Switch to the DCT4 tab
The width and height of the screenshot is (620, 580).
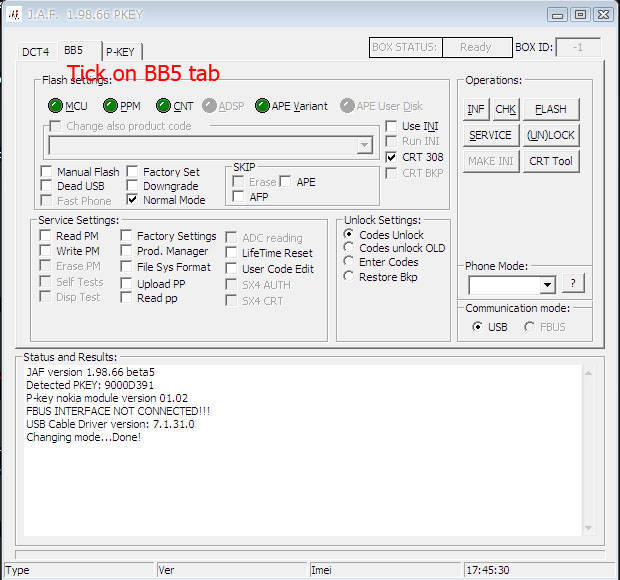coord(36,52)
